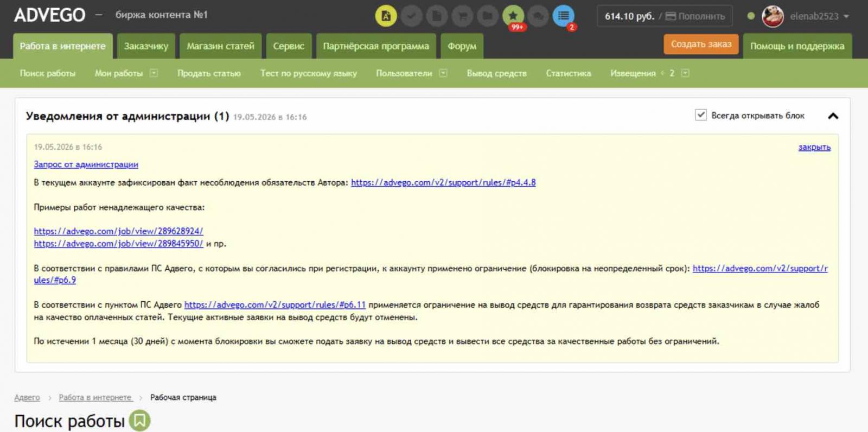Click the grey document page icon in header
Viewport: 868px width, 432px height.
click(437, 16)
